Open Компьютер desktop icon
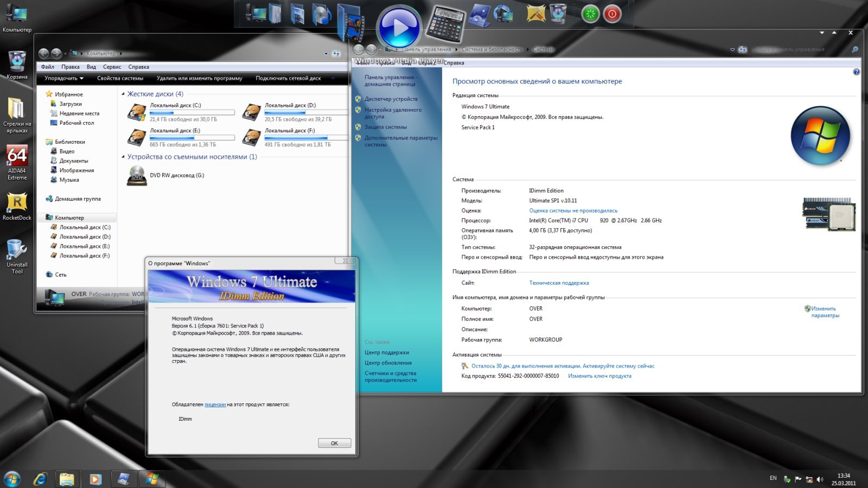This screenshot has width=868, height=488. click(17, 18)
